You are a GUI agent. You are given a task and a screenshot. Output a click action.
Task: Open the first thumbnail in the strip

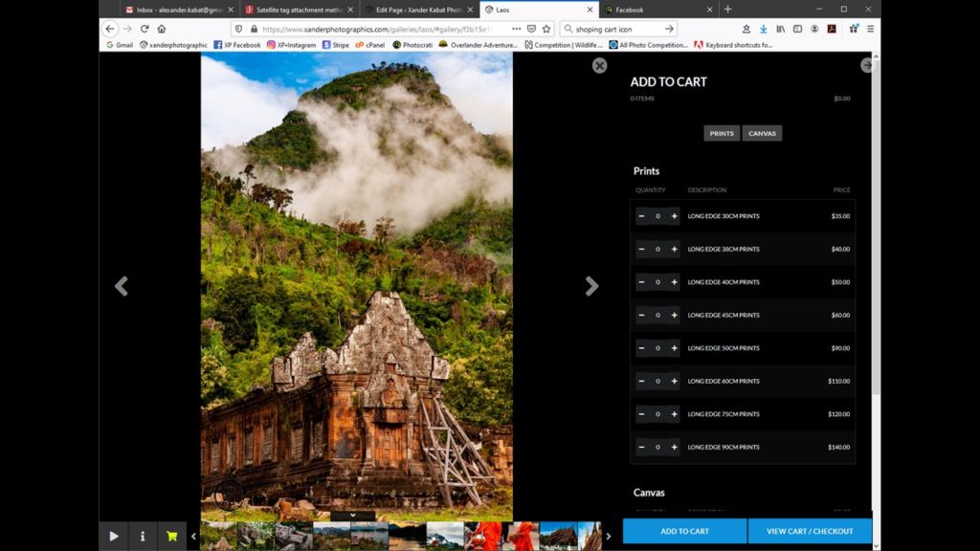(x=218, y=536)
